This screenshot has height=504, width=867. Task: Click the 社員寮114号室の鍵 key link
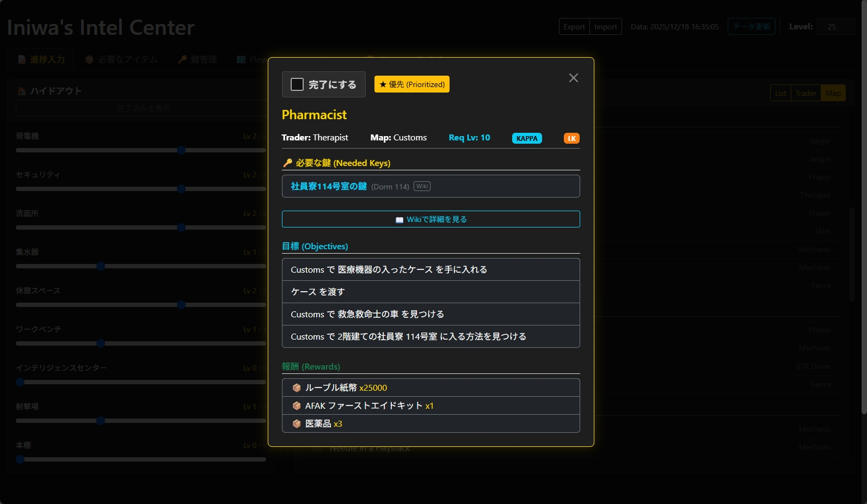pos(328,186)
